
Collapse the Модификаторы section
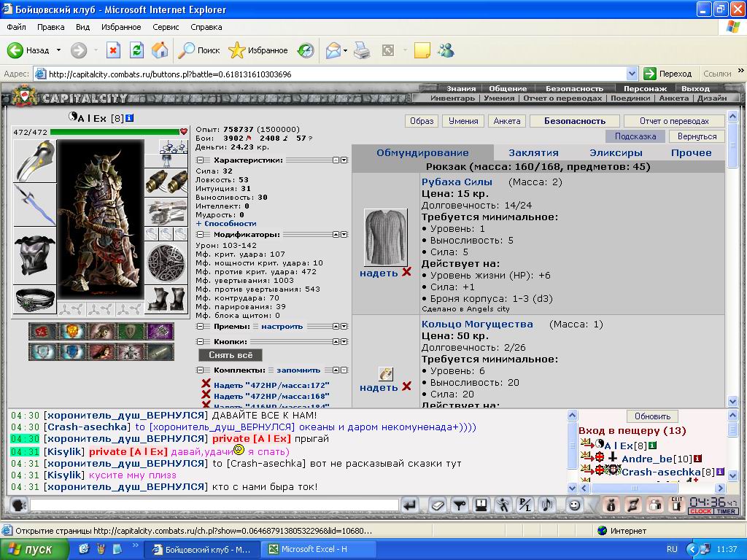(x=201, y=234)
